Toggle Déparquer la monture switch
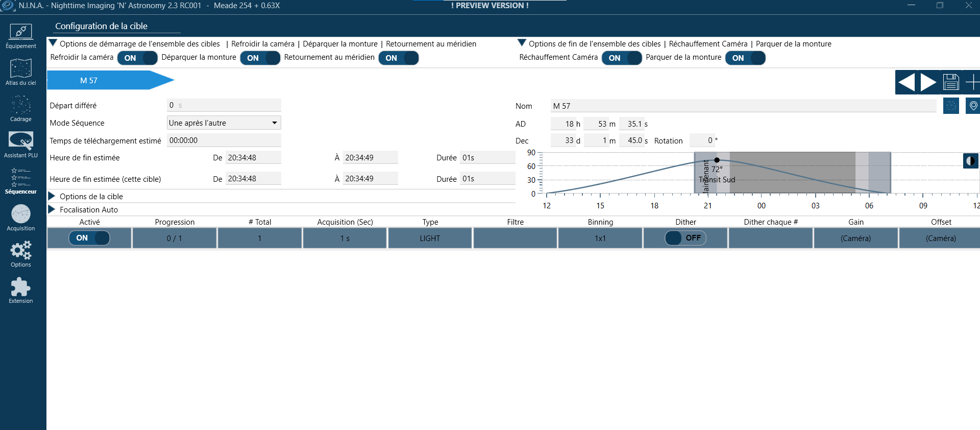980x430 pixels. pyautogui.click(x=260, y=58)
